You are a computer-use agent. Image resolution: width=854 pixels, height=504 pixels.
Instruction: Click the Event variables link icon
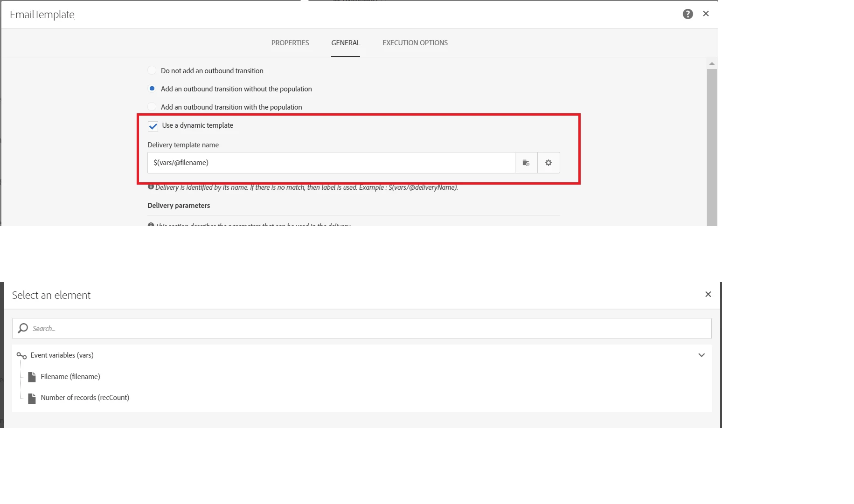point(21,356)
